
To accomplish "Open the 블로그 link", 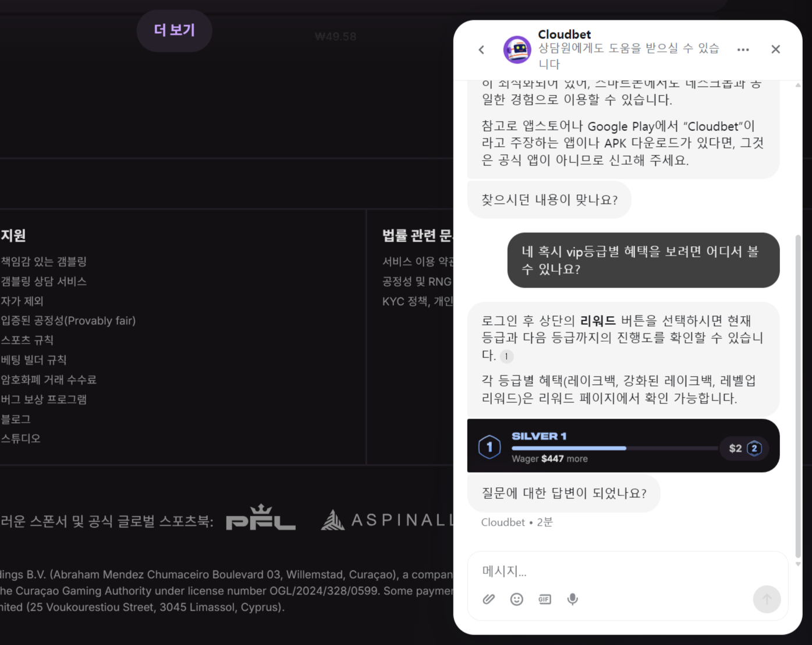I will pos(16,419).
